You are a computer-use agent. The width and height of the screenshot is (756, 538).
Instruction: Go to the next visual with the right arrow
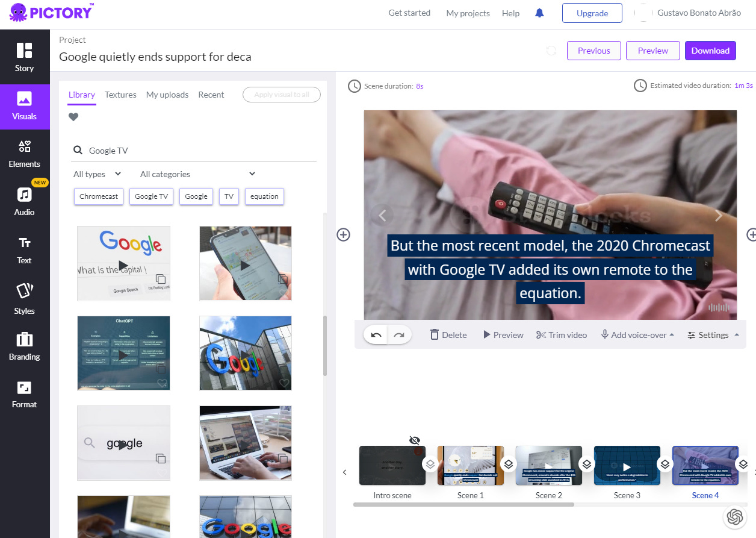coord(718,215)
